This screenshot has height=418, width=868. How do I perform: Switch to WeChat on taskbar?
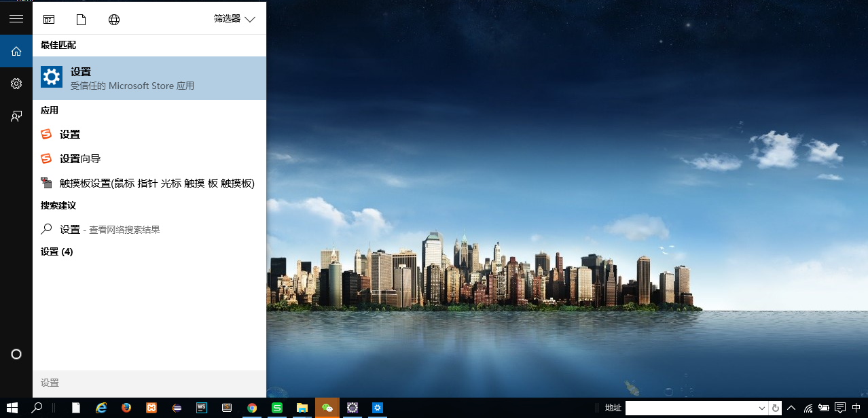327,408
